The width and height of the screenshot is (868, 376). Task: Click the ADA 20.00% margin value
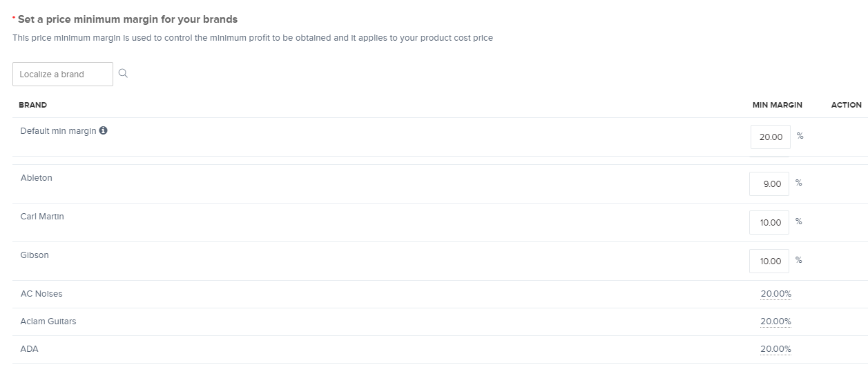775,349
